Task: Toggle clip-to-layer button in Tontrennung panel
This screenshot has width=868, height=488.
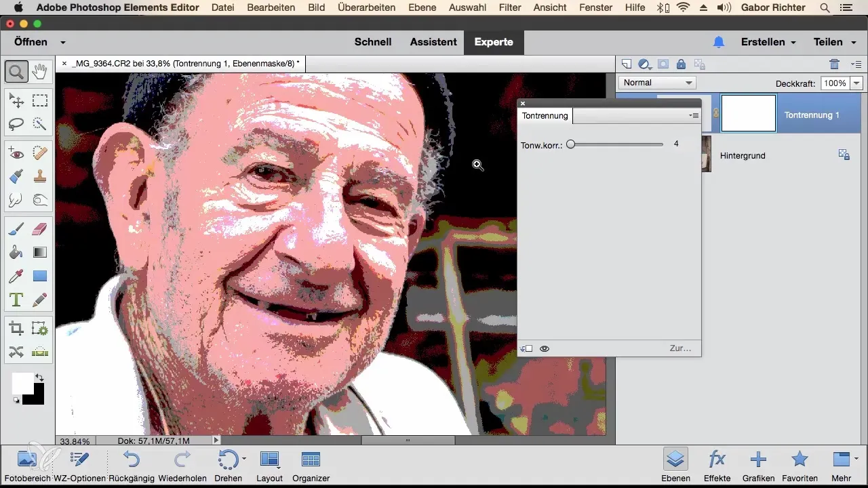Action: coord(526,348)
